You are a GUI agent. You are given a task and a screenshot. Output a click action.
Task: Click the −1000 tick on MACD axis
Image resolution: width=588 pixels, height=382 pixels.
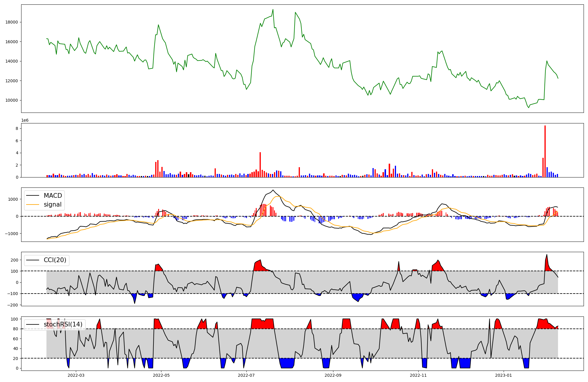[11, 234]
